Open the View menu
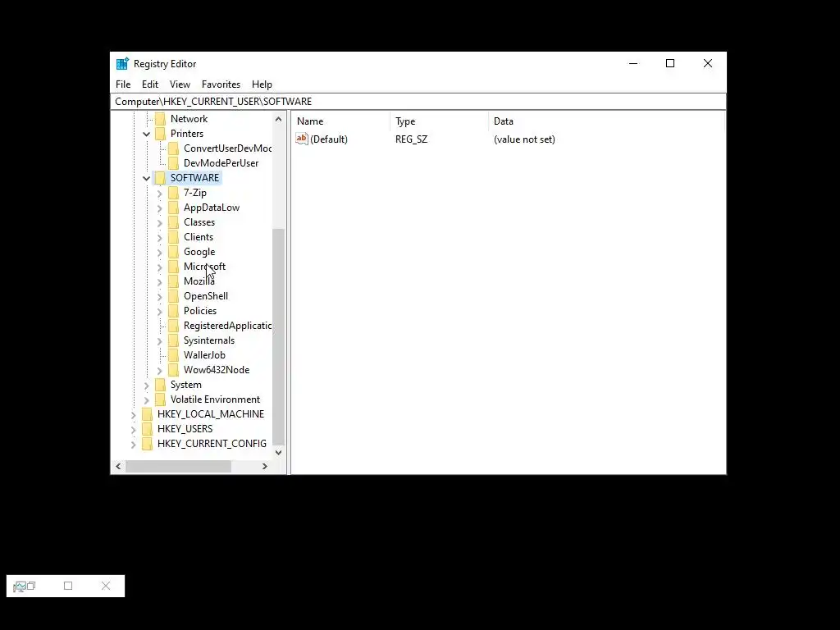The image size is (840, 630). tap(180, 84)
